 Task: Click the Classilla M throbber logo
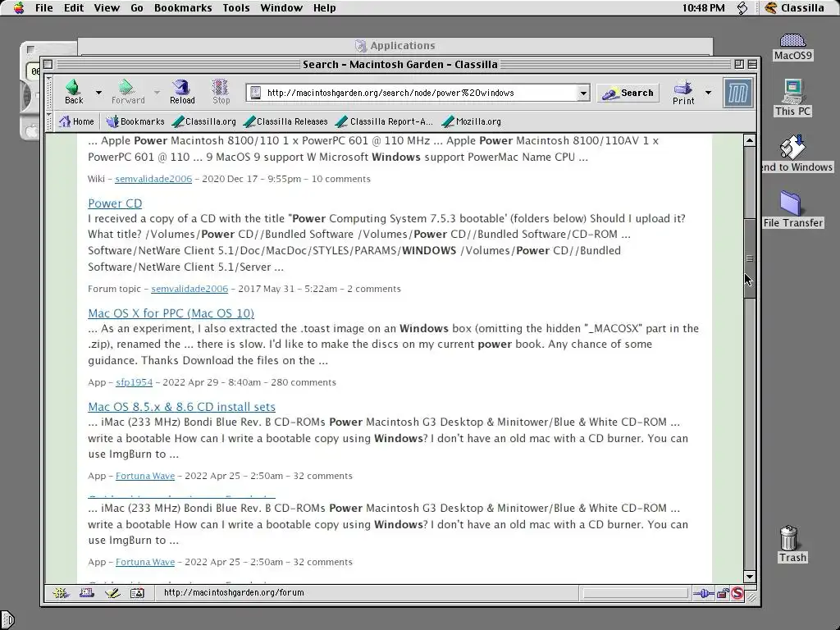pos(737,93)
